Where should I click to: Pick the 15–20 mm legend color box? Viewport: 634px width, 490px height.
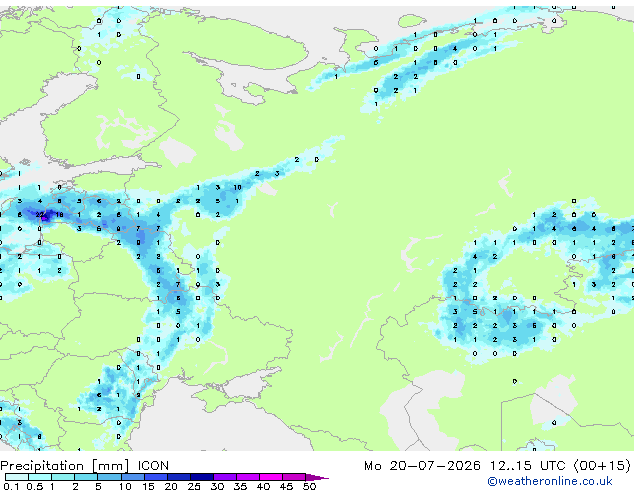[x=156, y=477]
